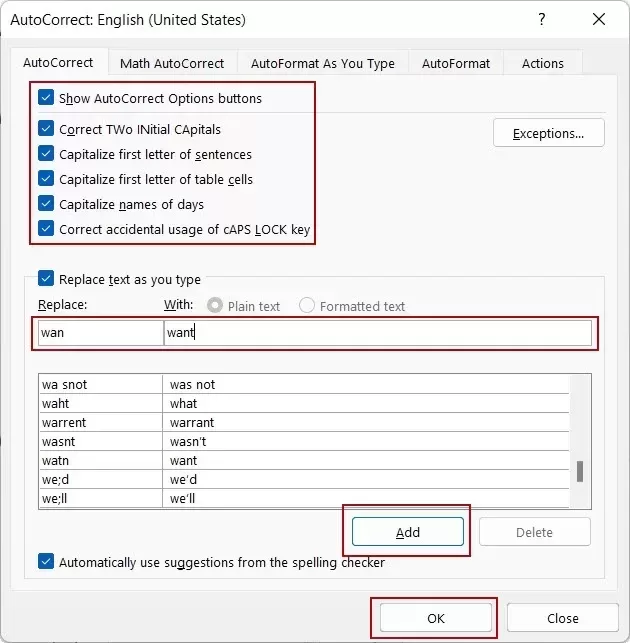Open the Exceptions dialog
Screen dimensions: 630x643
pos(548,133)
